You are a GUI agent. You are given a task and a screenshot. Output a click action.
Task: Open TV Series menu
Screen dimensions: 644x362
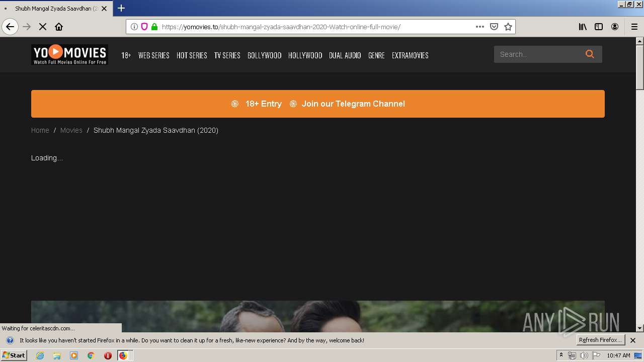point(227,55)
